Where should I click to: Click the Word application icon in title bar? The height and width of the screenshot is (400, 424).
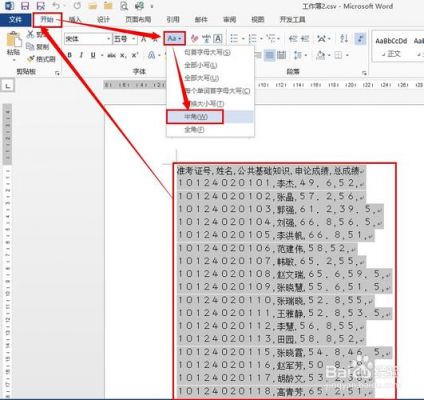[x=10, y=6]
